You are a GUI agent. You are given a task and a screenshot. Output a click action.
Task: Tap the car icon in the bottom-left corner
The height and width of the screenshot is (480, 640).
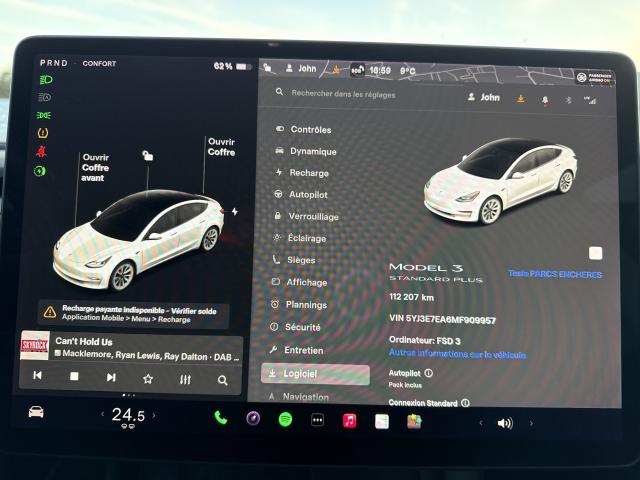tap(36, 412)
